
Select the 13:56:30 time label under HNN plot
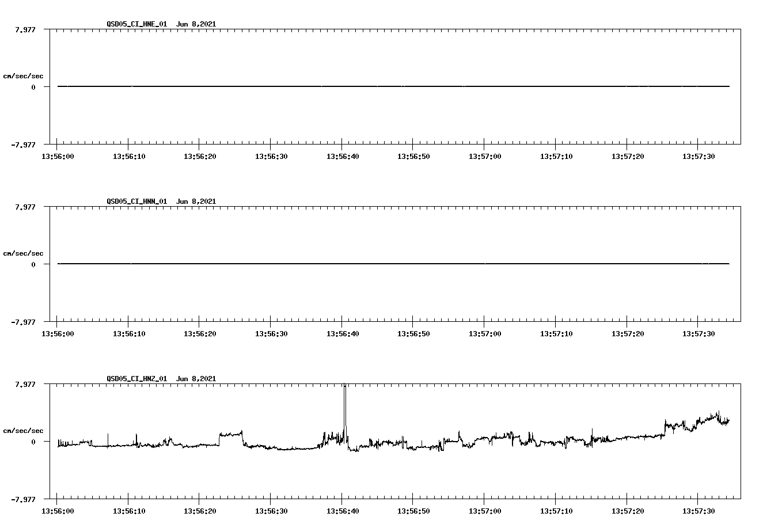(271, 333)
